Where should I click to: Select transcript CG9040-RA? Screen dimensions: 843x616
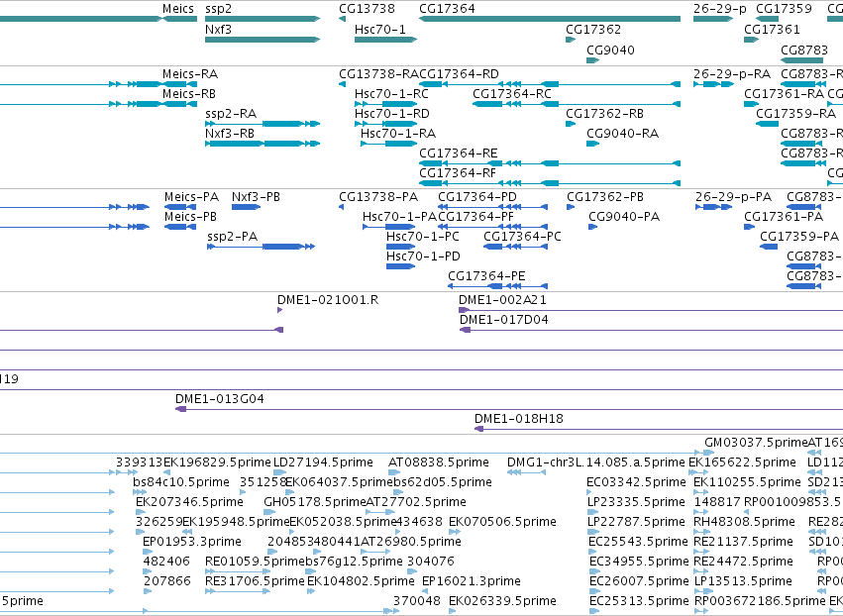tap(622, 134)
